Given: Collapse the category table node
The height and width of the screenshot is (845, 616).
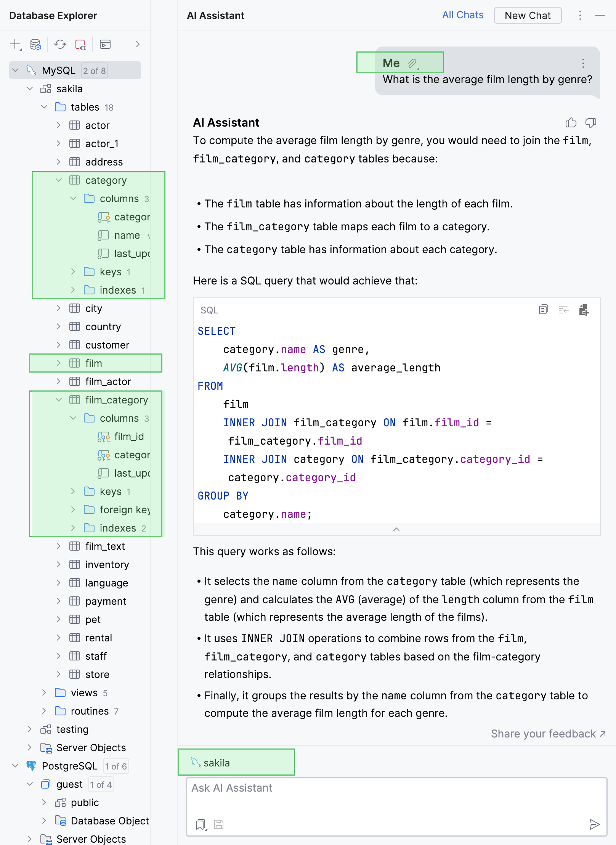Looking at the screenshot, I should (59, 180).
